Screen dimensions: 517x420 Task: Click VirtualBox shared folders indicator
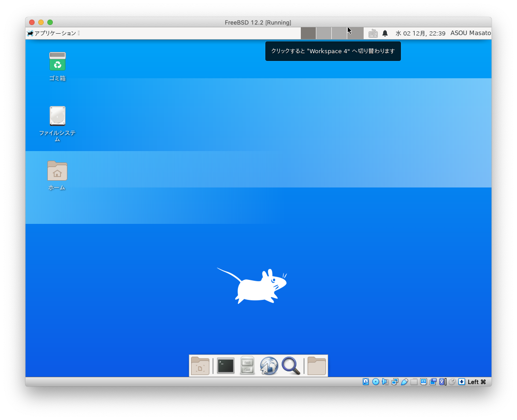point(414,382)
